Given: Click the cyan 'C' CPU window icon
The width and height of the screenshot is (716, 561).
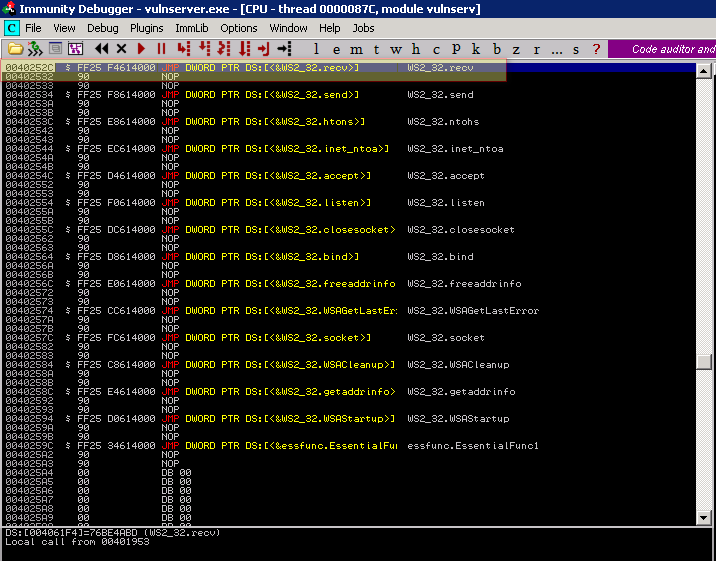Looking at the screenshot, I should click(x=11, y=28).
